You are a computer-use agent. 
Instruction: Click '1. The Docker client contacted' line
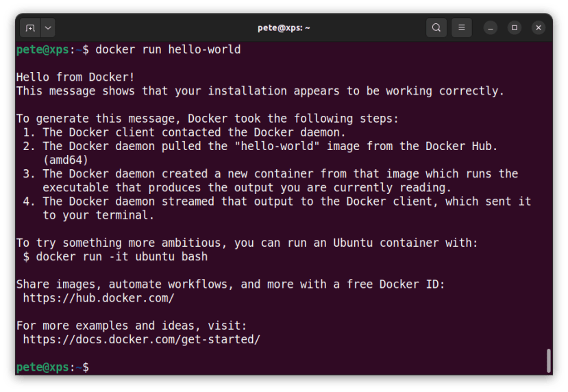coord(184,132)
